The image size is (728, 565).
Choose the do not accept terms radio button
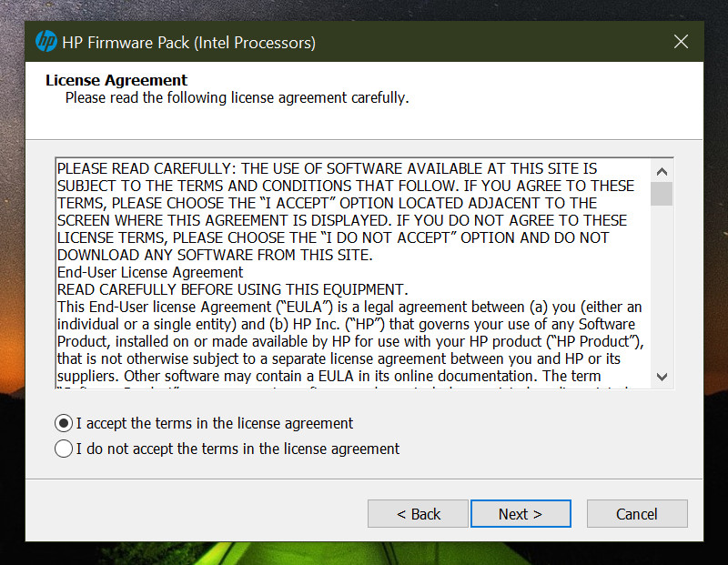tap(64, 449)
